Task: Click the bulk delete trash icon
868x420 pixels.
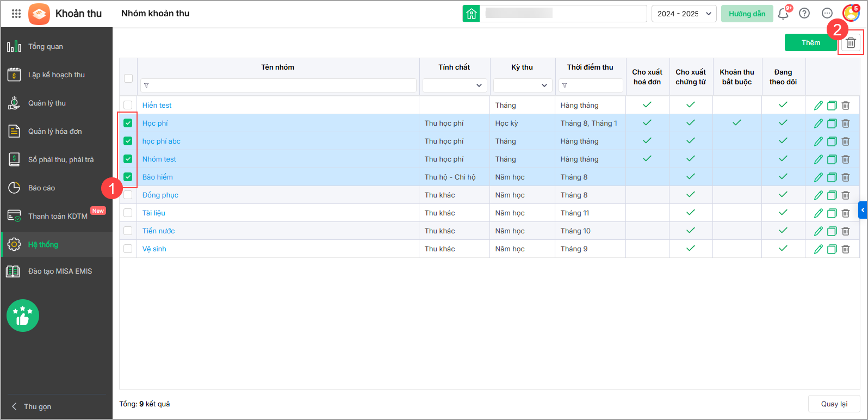Action: [851, 43]
